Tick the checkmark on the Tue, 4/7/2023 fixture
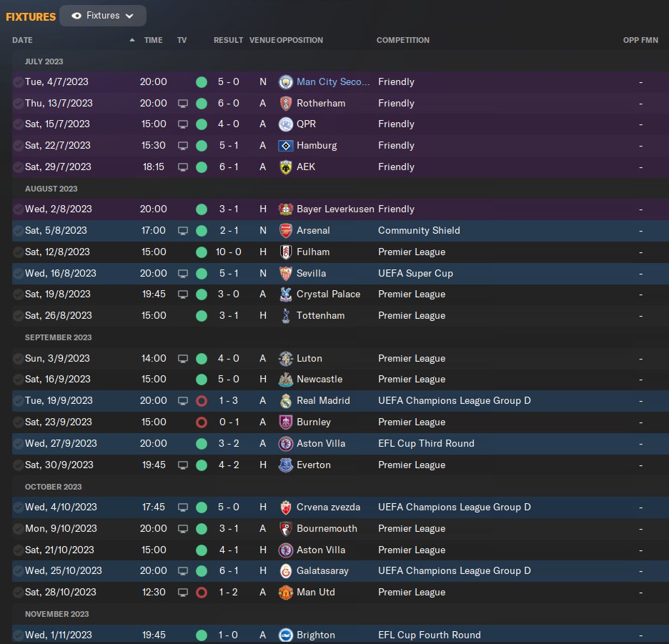The image size is (669, 644). [x=18, y=82]
